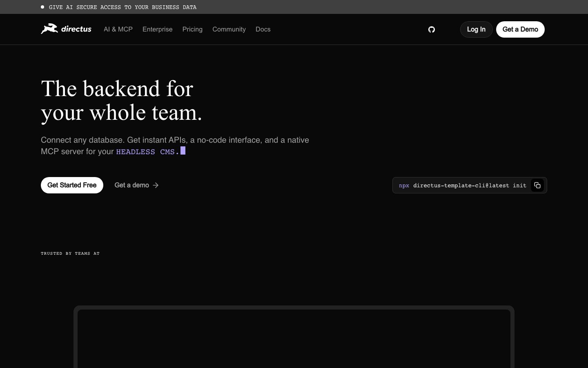Click the arrow next to Get a demo
The width and height of the screenshot is (588, 368).
click(x=156, y=185)
